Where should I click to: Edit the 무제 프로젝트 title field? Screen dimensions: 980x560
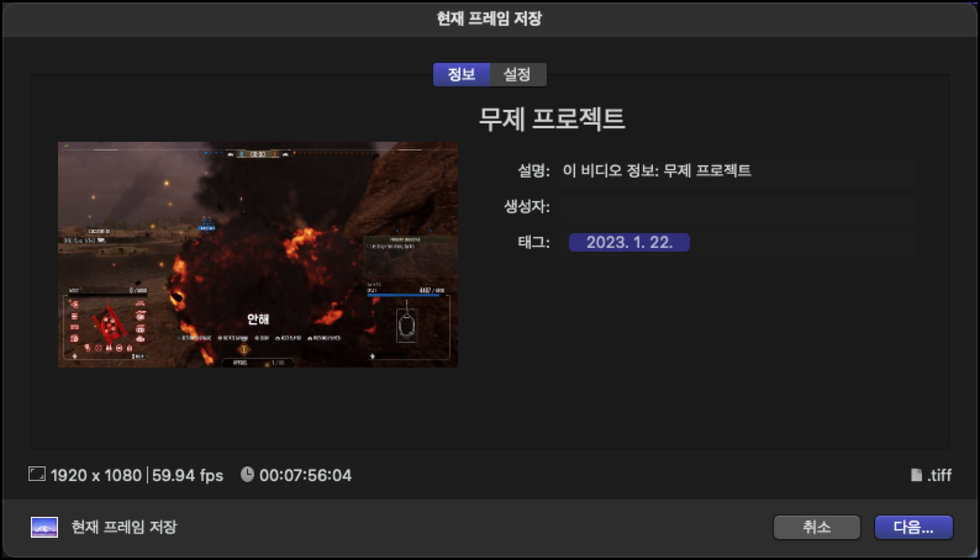tap(552, 118)
